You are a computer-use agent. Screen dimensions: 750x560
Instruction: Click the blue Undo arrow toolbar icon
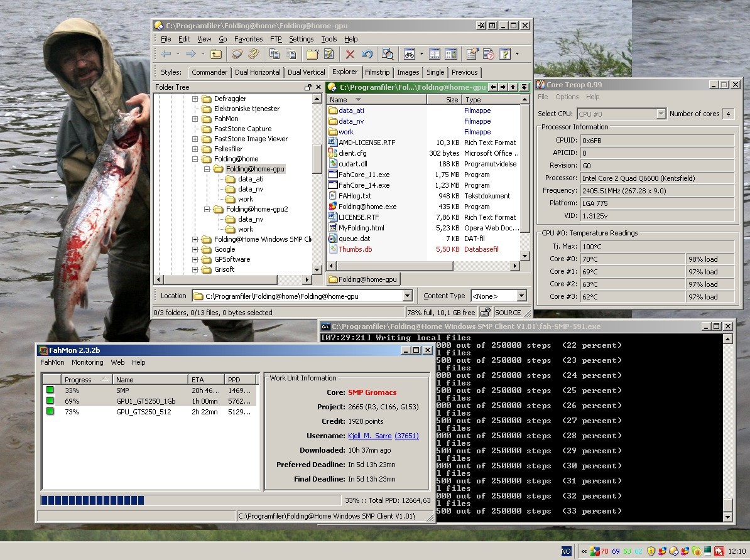(367, 54)
